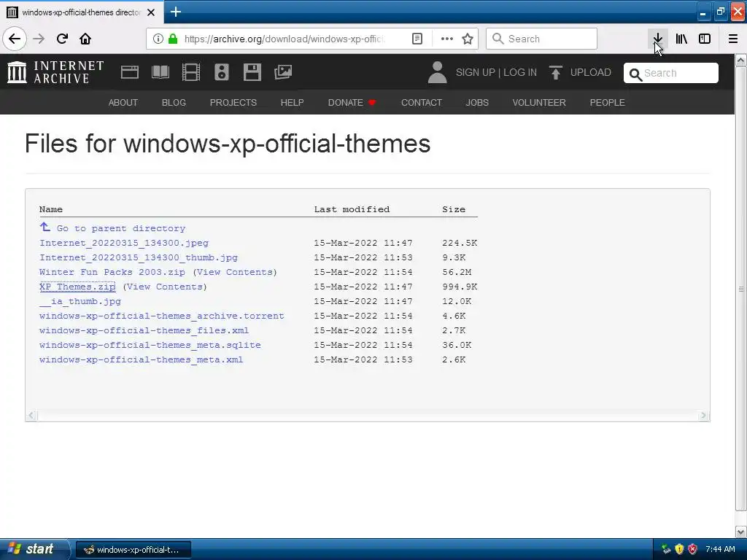The image size is (747, 560).
Task: Go to the browser Home page
Action: pyautogui.click(x=85, y=39)
